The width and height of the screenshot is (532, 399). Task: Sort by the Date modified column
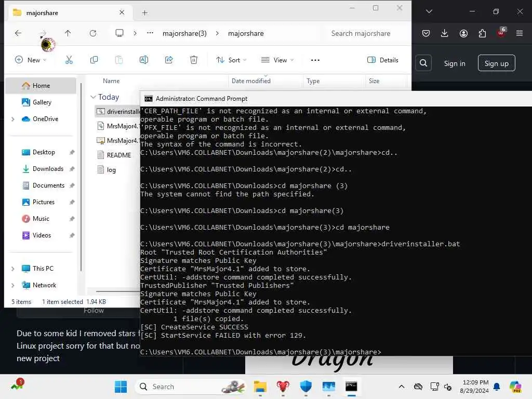click(251, 81)
